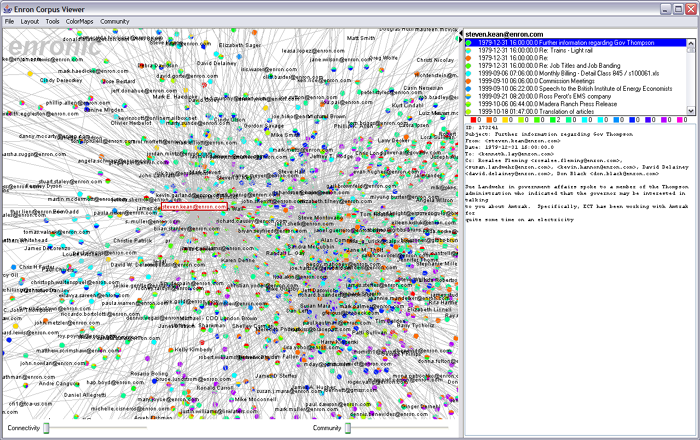Select email 'Ross Perot's EMS company'
The height and width of the screenshot is (440, 700).
coord(576,96)
